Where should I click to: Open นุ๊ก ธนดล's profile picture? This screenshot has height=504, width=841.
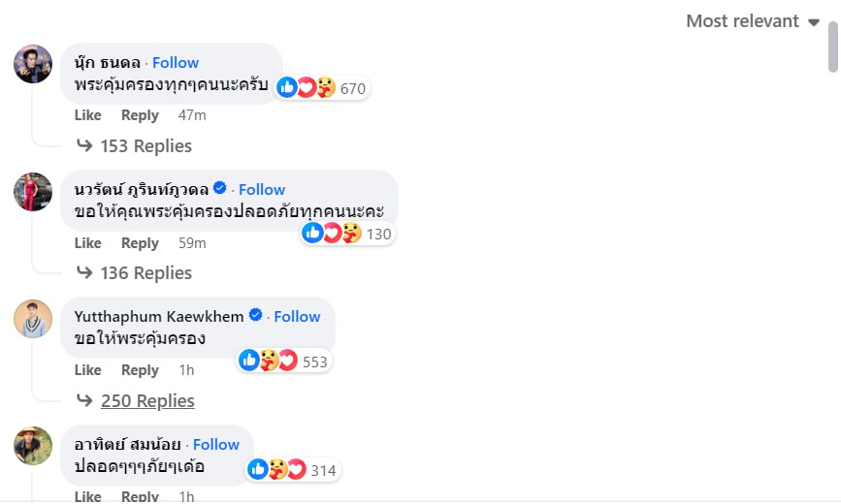click(33, 64)
